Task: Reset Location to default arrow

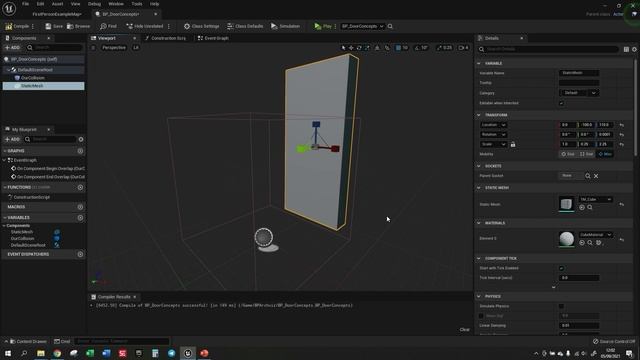Action: pyautogui.click(x=621, y=125)
